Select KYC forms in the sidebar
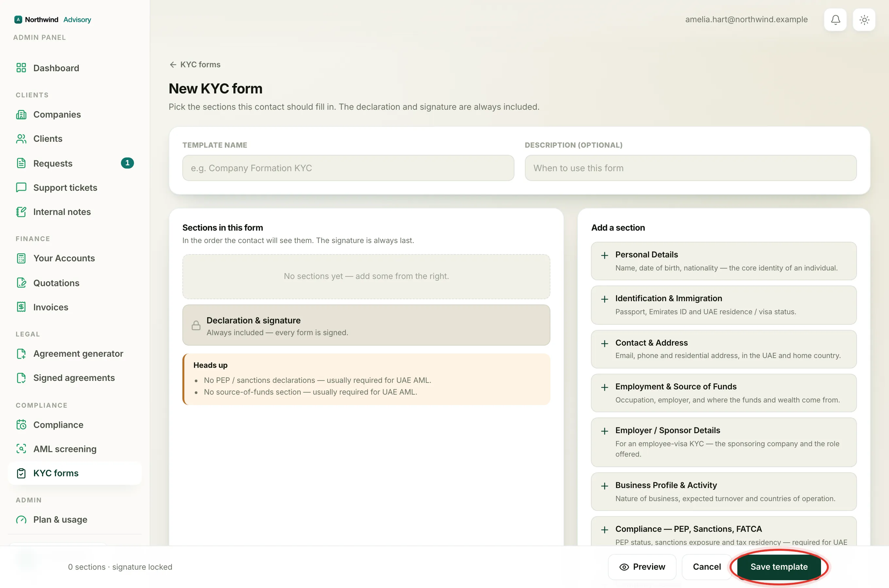Screen dimensions: 889x588 (x=75, y=473)
